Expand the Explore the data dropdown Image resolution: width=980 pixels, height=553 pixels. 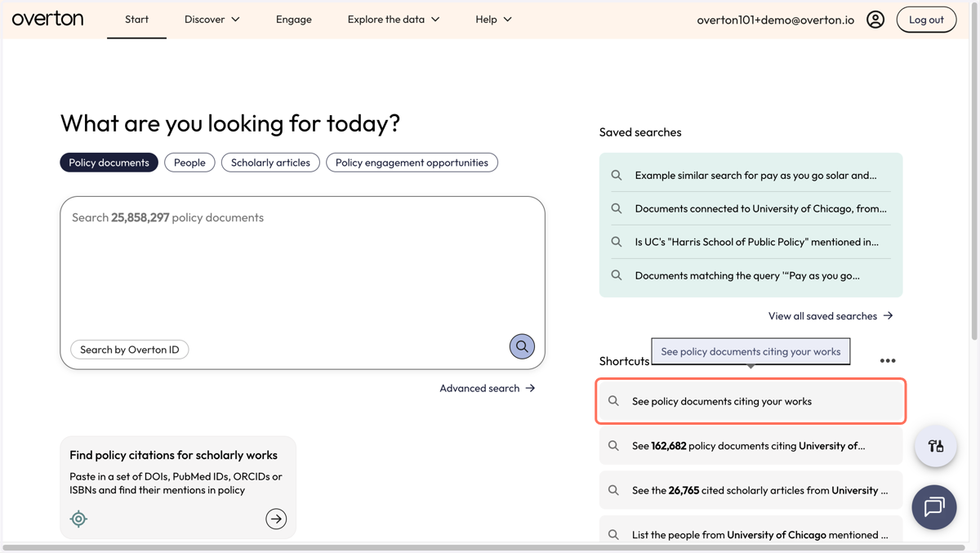tap(394, 20)
